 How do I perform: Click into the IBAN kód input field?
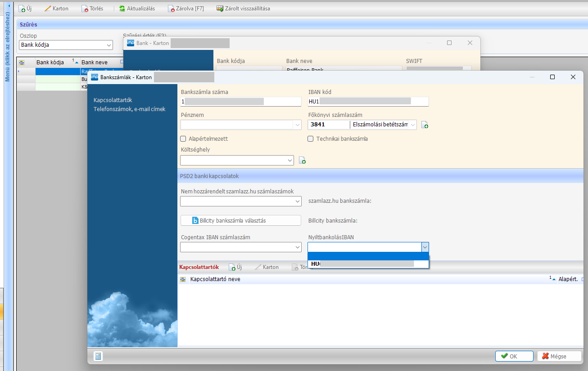[368, 102]
